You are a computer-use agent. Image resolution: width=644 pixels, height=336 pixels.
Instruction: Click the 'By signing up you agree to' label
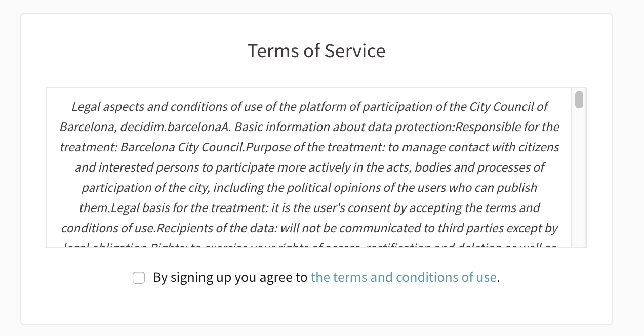tap(230, 278)
